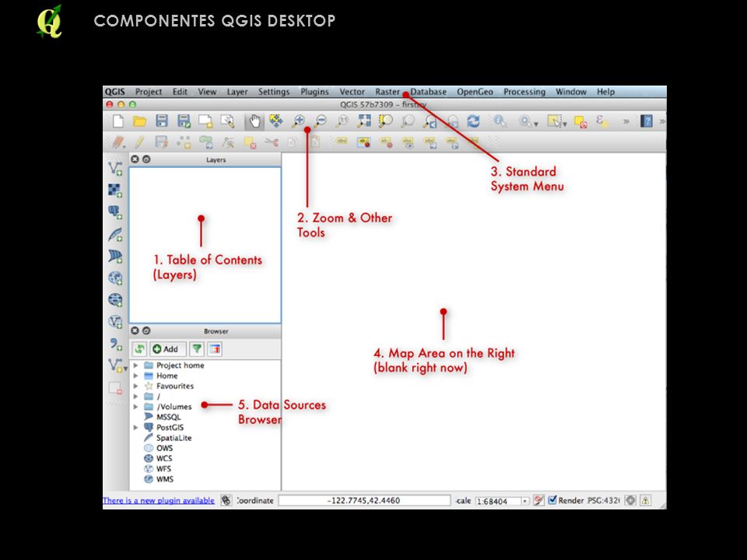Click the Scissors cut features icon
This screenshot has height=560, width=747.
[x=272, y=142]
